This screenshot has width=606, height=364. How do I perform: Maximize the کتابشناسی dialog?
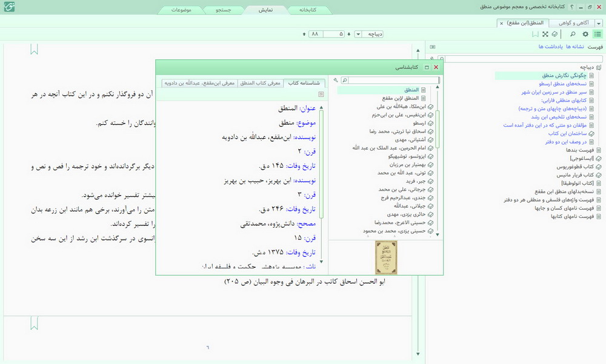click(x=427, y=67)
